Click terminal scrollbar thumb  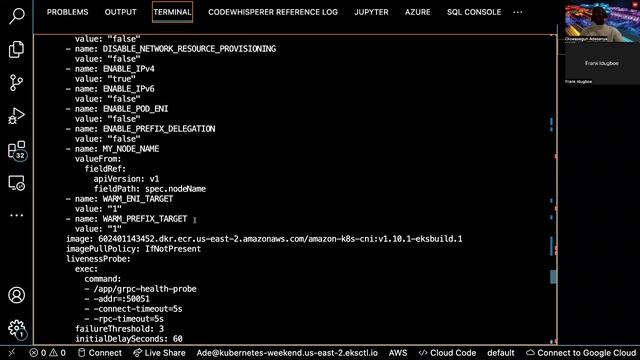tap(553, 277)
